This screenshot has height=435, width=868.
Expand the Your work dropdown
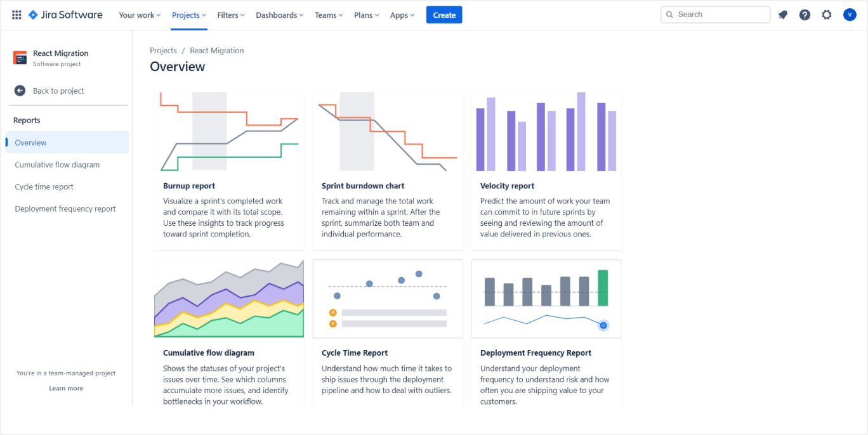point(140,15)
